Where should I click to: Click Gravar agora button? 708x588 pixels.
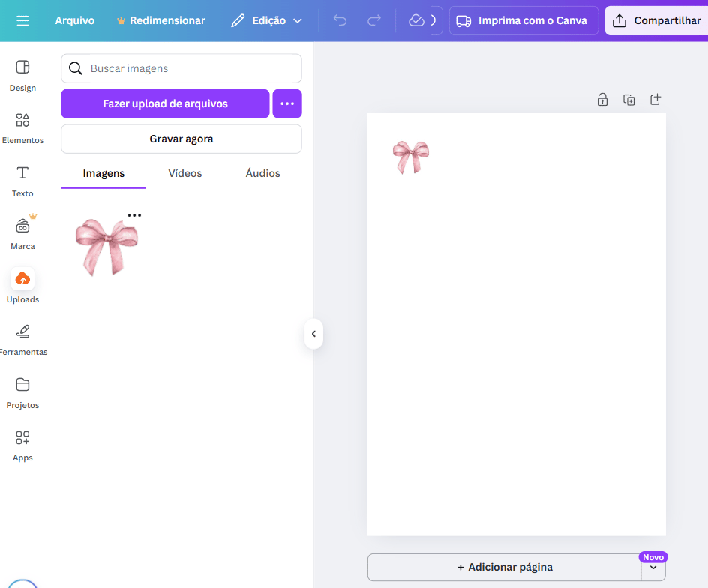pos(181,139)
